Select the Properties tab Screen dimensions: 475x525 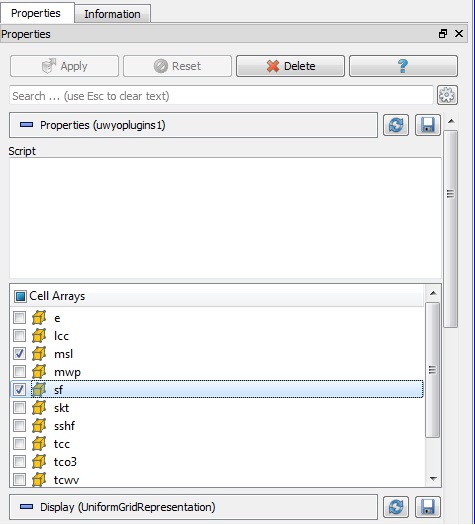(36, 13)
